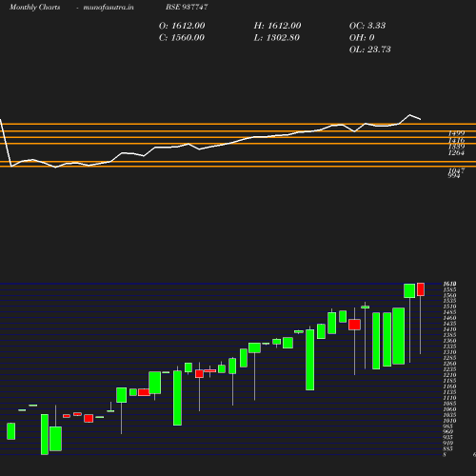Click the "Monthly Charts" title text
This screenshot has height=476, width=476.
(x=34, y=7)
